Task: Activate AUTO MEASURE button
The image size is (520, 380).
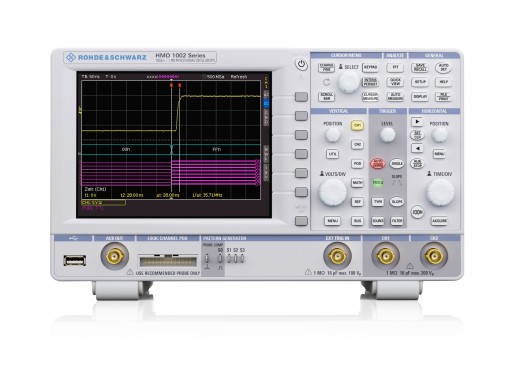Action: 395,97
